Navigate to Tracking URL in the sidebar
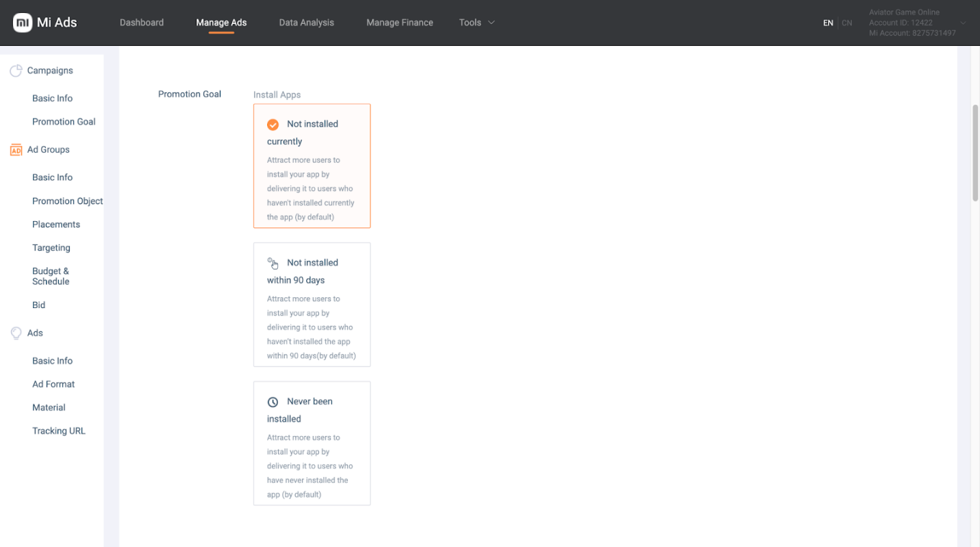980x547 pixels. (x=59, y=431)
